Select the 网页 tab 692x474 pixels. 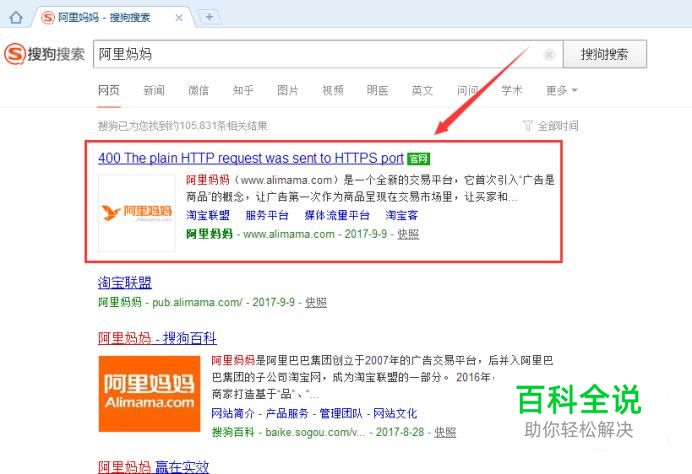coord(109,90)
